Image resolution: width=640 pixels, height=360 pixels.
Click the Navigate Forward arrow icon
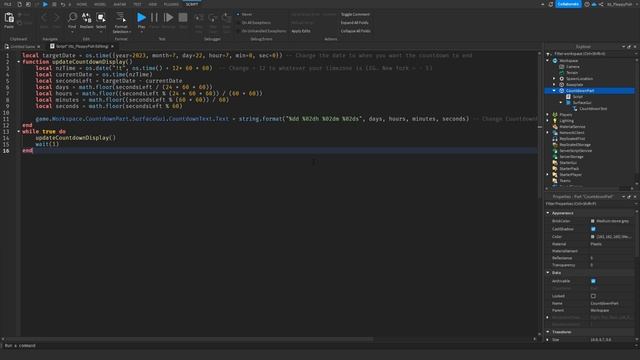click(x=56, y=17)
